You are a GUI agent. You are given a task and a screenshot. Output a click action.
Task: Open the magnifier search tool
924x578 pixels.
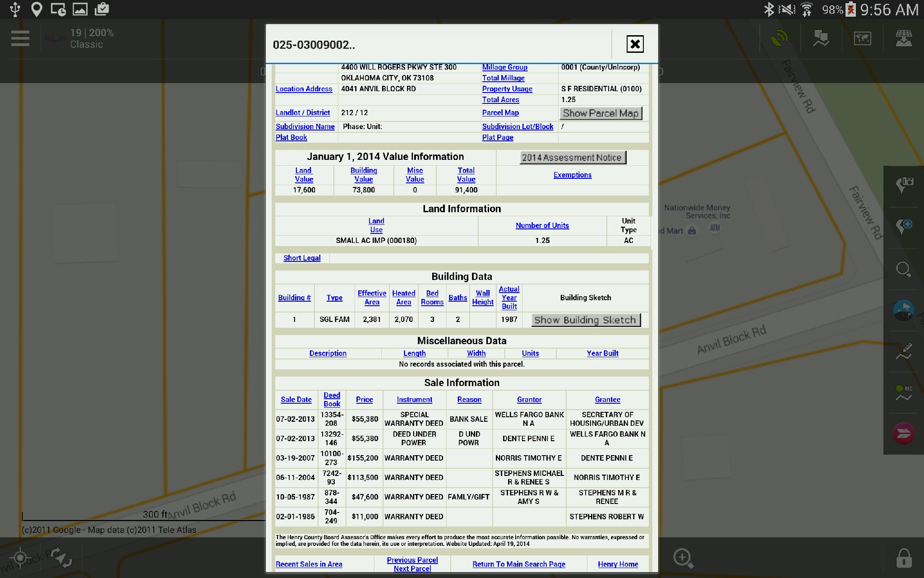[x=904, y=270]
